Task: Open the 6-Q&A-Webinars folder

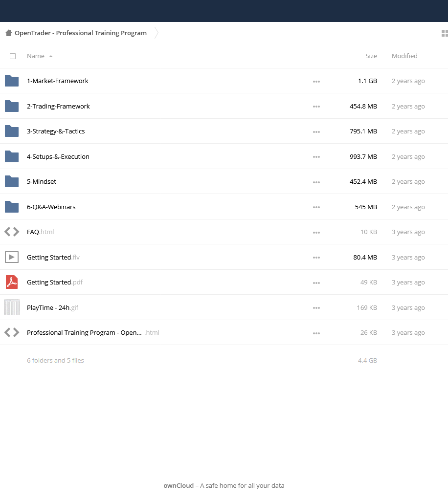Action: pos(51,207)
